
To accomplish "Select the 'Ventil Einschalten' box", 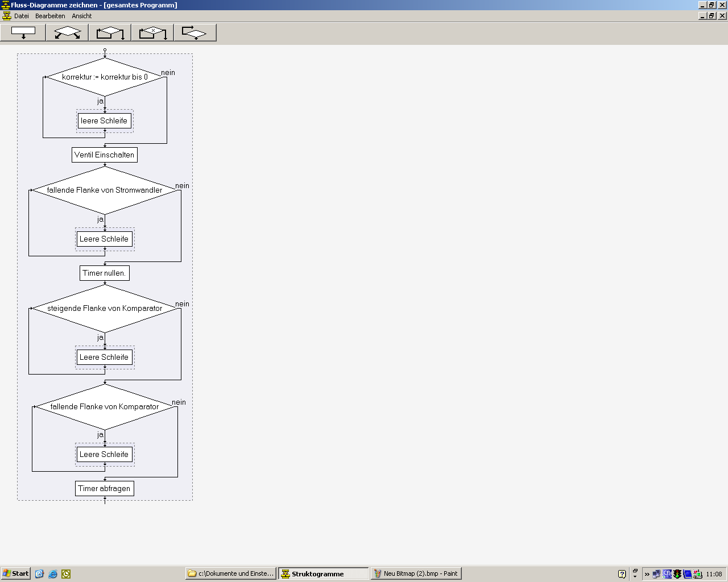I will coord(105,155).
